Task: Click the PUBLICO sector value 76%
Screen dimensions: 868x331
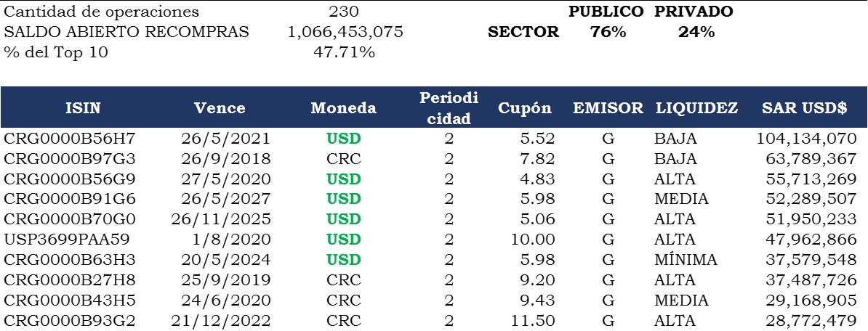Action: [x=608, y=32]
